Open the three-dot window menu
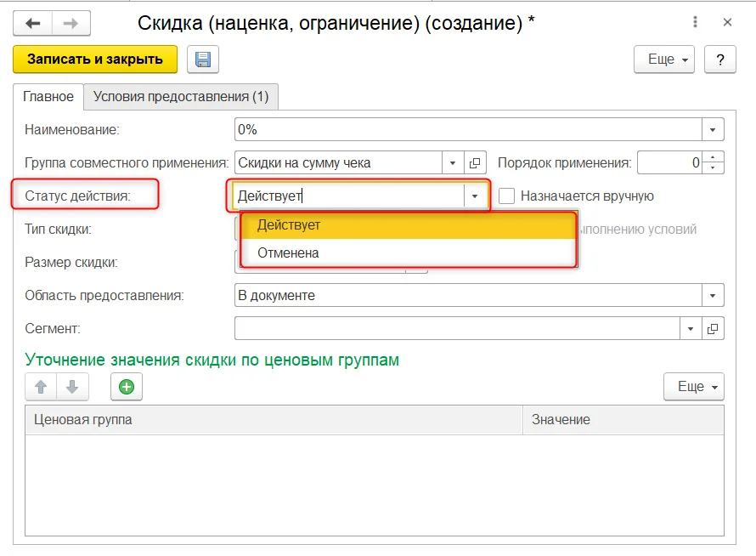The height and width of the screenshot is (556, 756). coord(695,22)
